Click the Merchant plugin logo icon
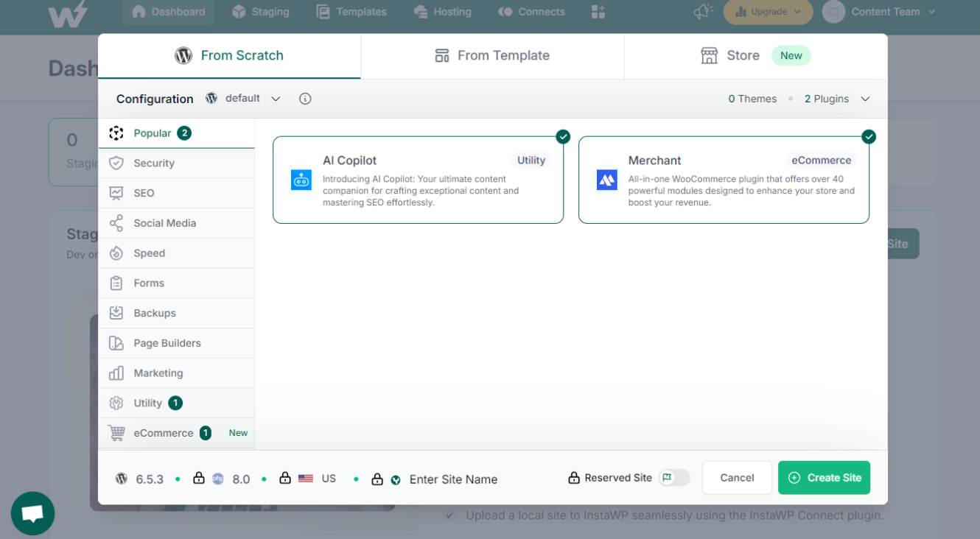The image size is (980, 539). (607, 180)
